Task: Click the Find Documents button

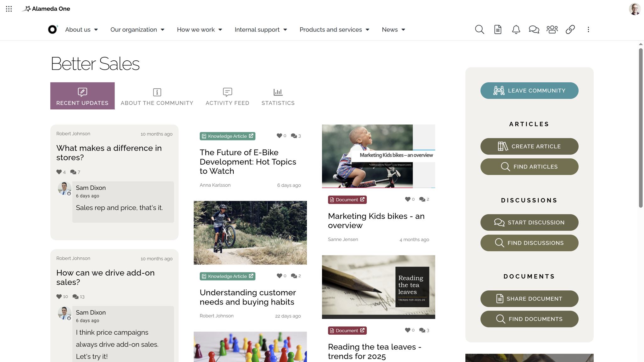Action: pyautogui.click(x=529, y=319)
